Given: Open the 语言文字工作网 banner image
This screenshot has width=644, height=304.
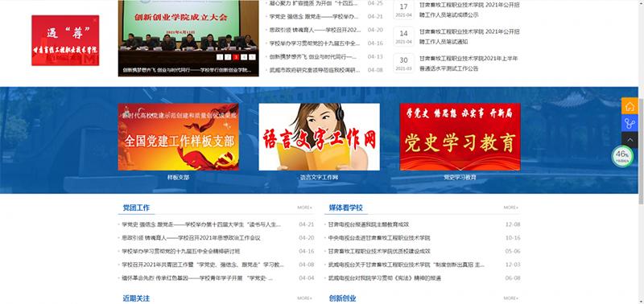Looking at the screenshot, I should 319,137.
